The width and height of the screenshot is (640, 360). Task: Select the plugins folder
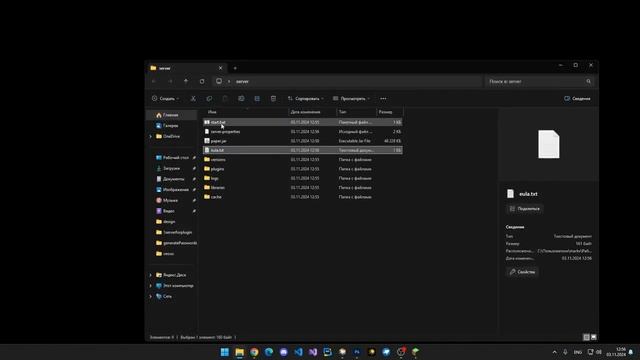302,169
